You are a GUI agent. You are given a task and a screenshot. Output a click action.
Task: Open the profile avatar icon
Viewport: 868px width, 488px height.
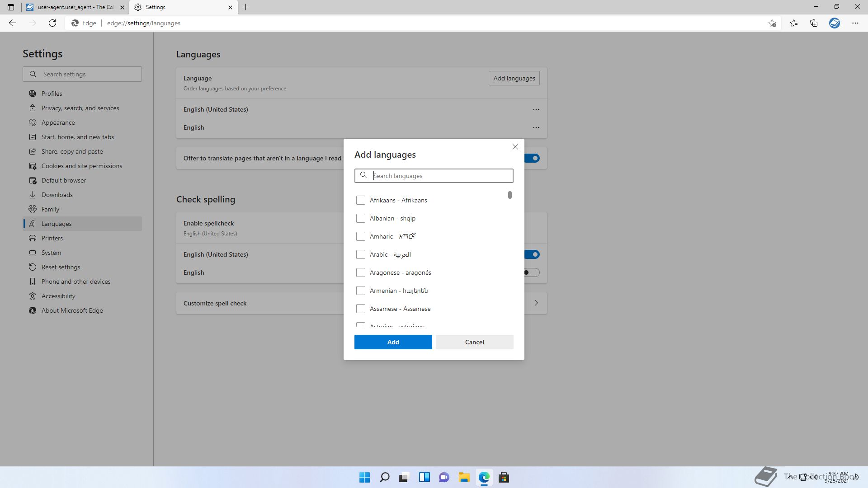[835, 23]
